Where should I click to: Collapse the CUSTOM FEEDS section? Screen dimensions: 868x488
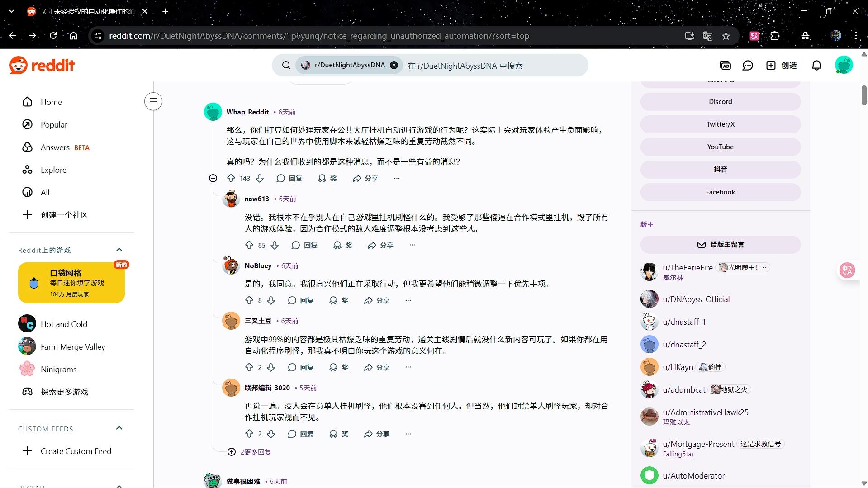[x=119, y=428]
